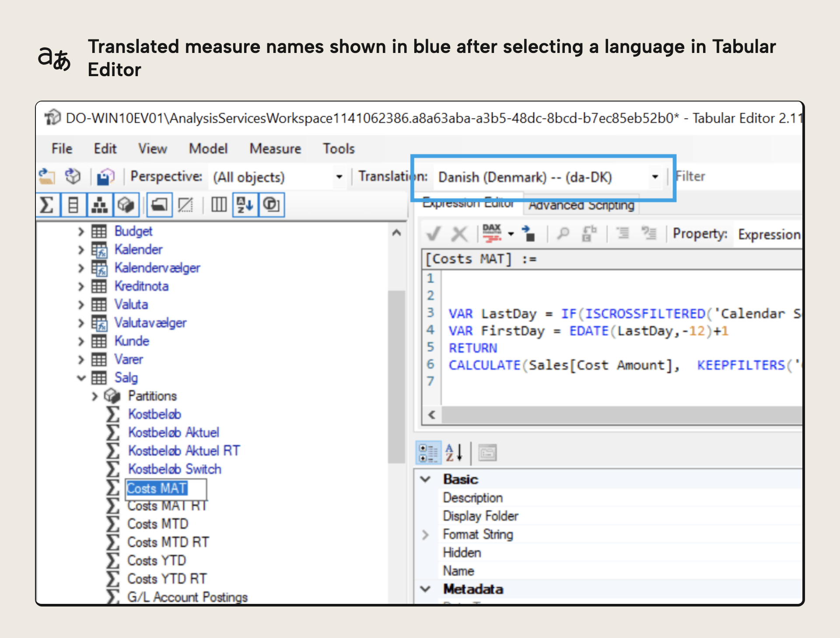Toggle the Show hidden objects button
Image resolution: width=840 pixels, height=638 pixels.
[x=185, y=205]
